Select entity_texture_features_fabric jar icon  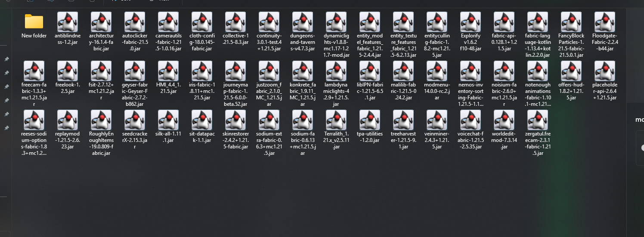(403, 22)
